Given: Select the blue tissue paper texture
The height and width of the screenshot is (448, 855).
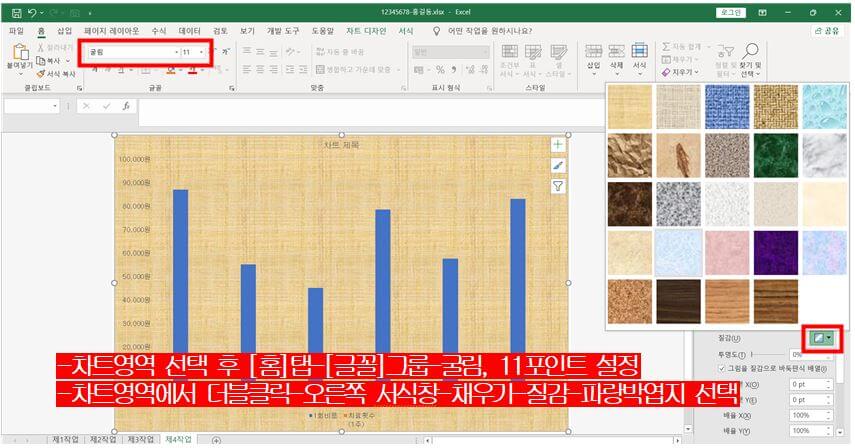Looking at the screenshot, I should 678,253.
